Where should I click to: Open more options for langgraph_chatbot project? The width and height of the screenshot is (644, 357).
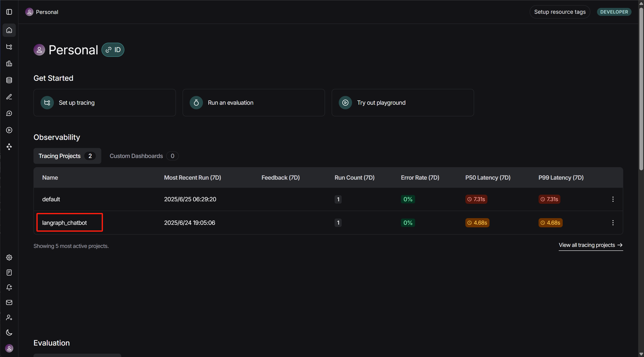click(x=613, y=223)
